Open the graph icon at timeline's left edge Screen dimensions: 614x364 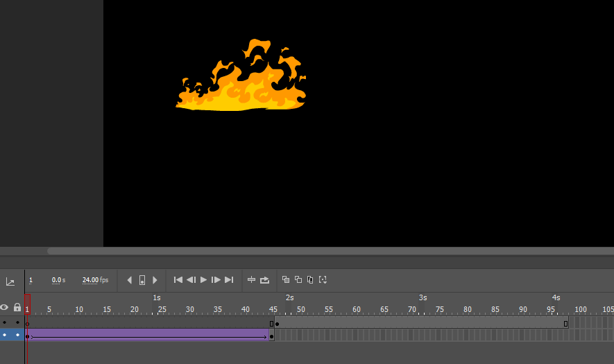pos(10,281)
